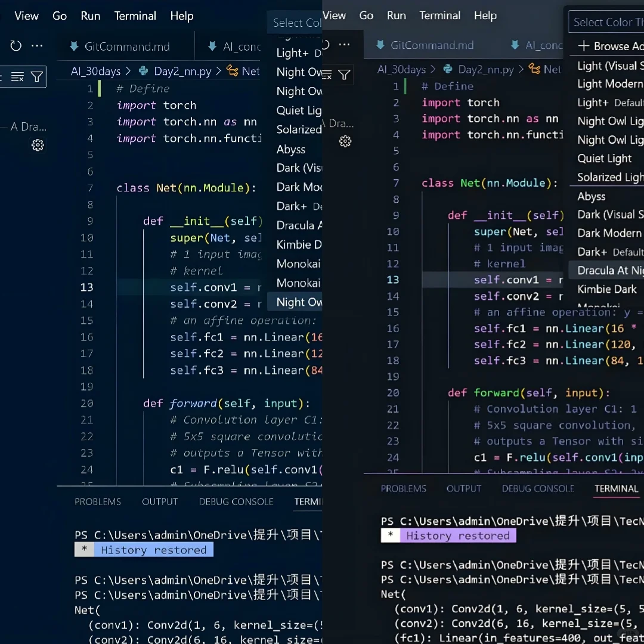644x644 pixels.
Task: Open Terminal menu in left window
Action: coord(135,16)
